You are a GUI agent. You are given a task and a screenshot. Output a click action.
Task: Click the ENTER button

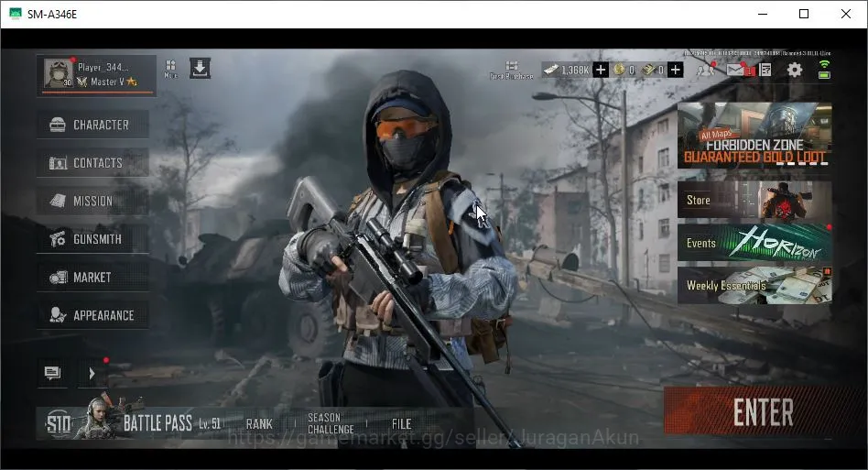pos(763,412)
